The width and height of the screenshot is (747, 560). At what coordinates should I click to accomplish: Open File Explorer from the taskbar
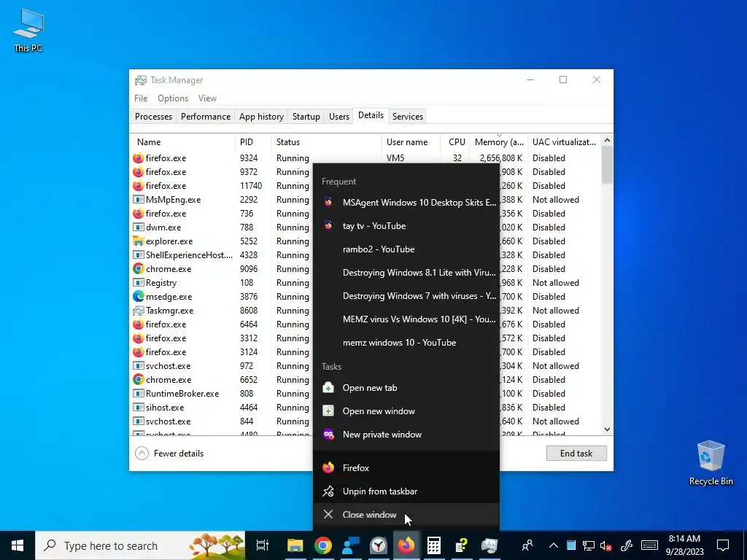(x=295, y=545)
